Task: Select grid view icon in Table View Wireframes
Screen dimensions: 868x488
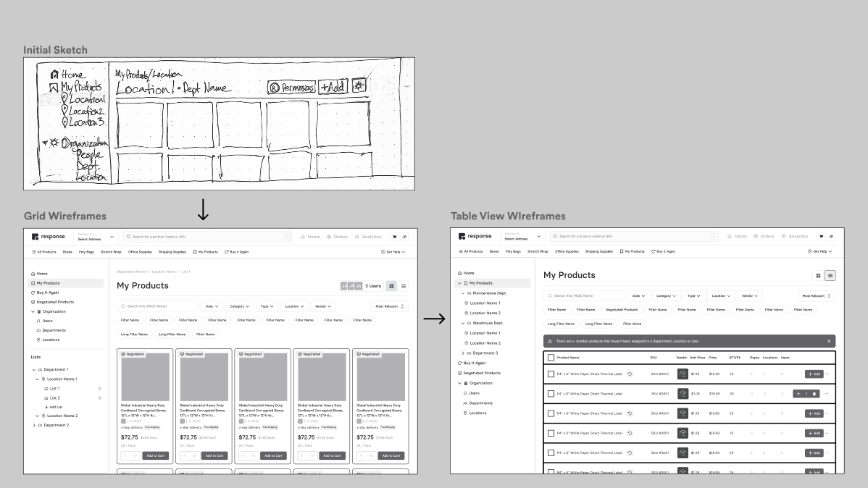Action: (x=818, y=276)
